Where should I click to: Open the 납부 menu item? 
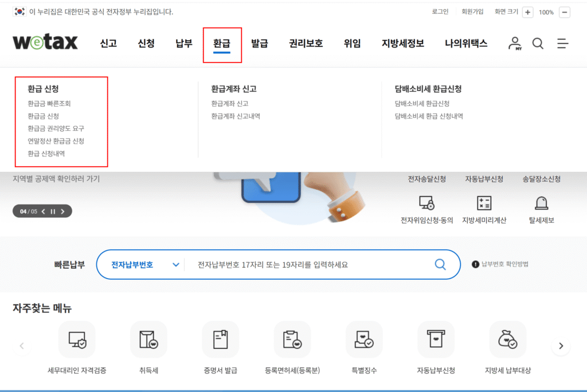tap(184, 44)
